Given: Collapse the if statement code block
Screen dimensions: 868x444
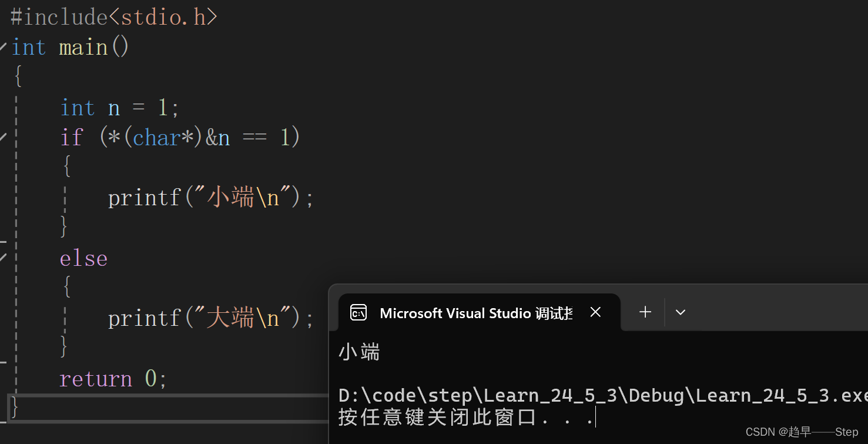Looking at the screenshot, I should 4,137.
